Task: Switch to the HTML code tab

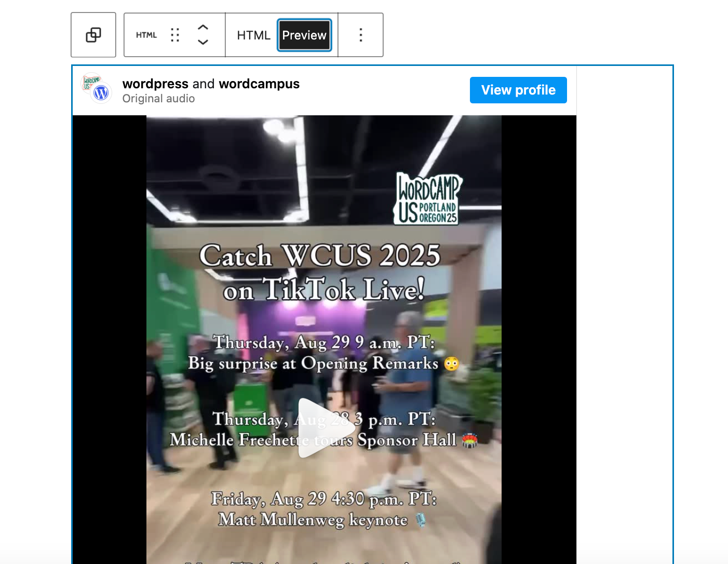Action: coord(253,35)
